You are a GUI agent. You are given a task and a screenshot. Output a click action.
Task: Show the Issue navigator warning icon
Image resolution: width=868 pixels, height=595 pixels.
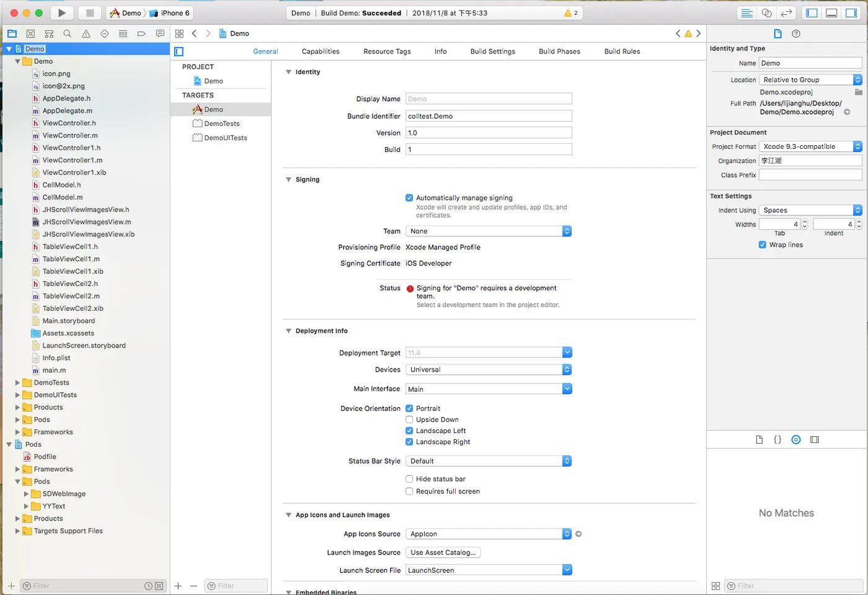(86, 34)
